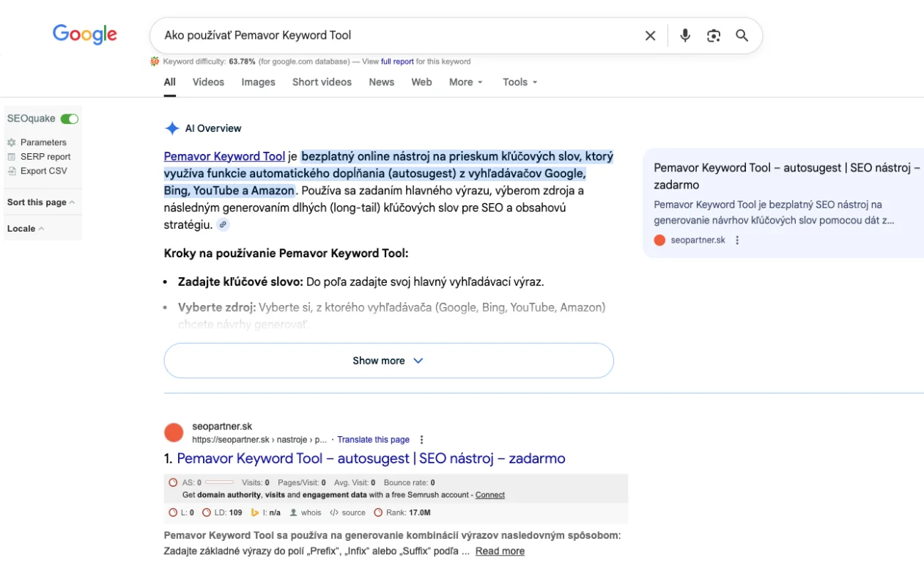Click the magnifying glass search icon
The image size is (924, 563).
[x=742, y=36]
